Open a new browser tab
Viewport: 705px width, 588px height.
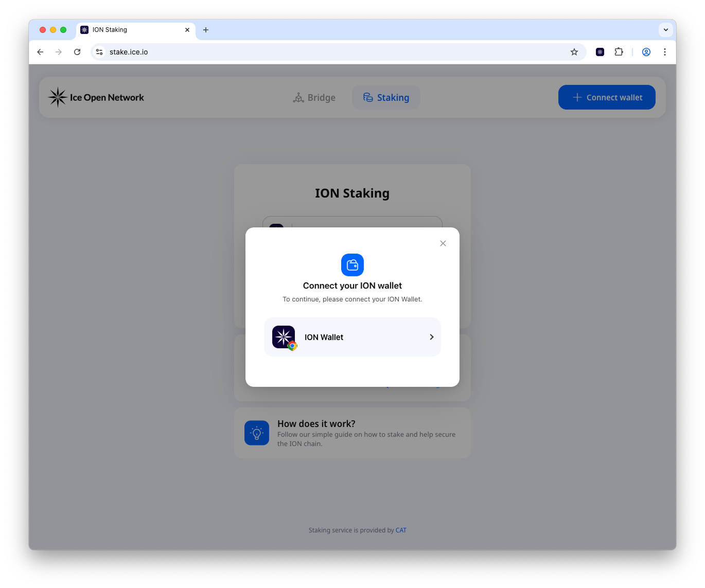point(206,30)
